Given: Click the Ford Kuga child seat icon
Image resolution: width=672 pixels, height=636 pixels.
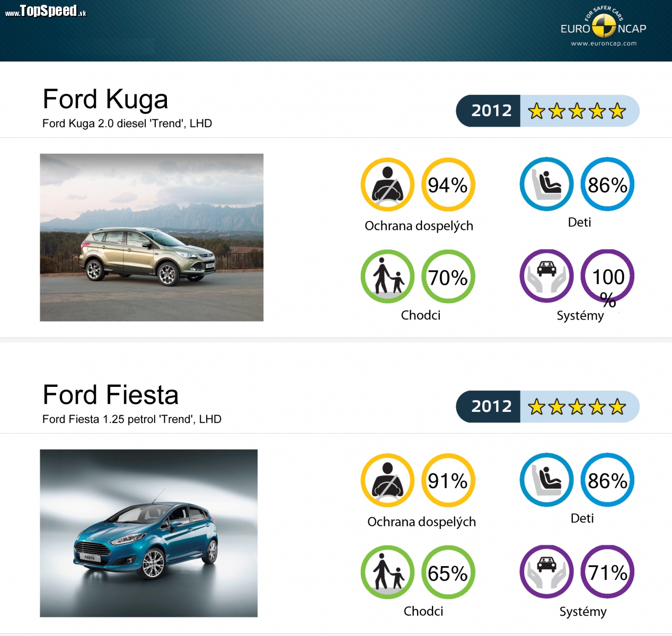Looking at the screenshot, I should [x=546, y=184].
